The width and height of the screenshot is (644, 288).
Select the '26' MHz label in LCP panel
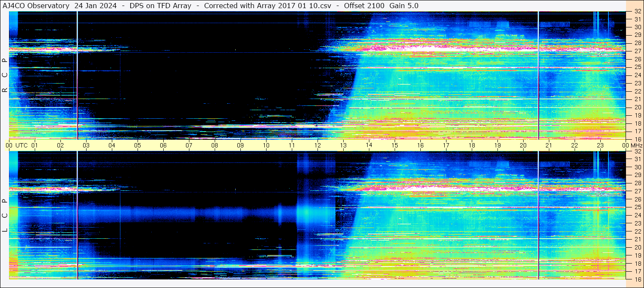coord(638,199)
